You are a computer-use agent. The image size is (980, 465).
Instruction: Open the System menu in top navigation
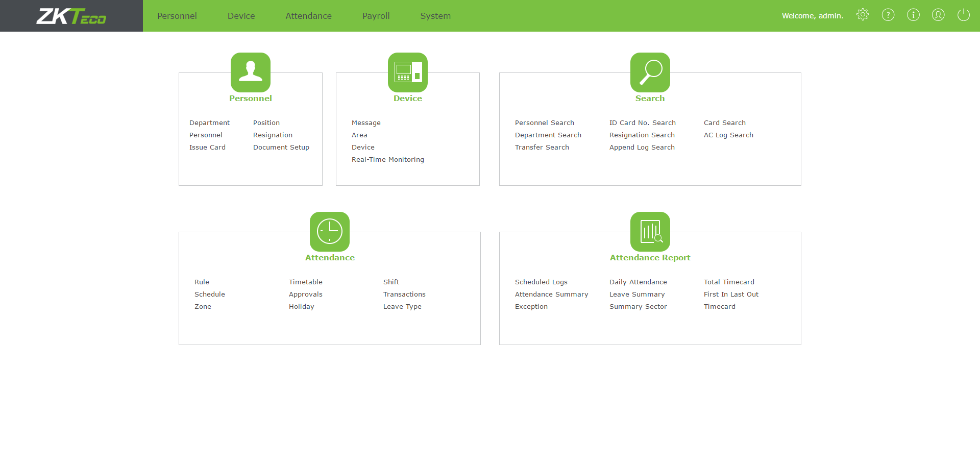click(435, 16)
